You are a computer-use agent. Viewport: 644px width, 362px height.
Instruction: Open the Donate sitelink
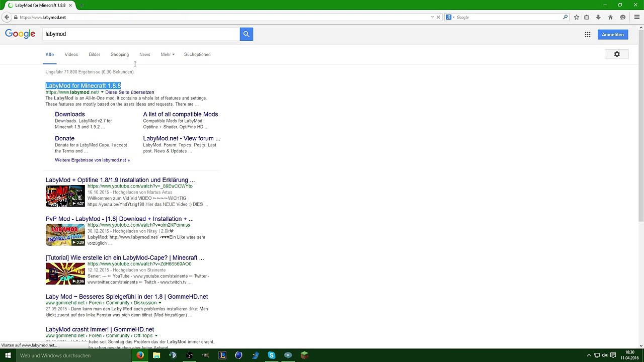click(64, 138)
